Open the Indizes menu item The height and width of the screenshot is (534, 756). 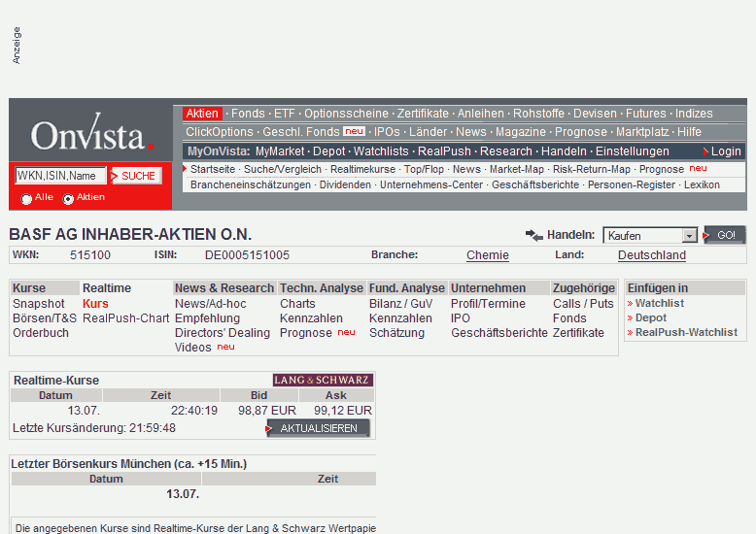(694, 114)
